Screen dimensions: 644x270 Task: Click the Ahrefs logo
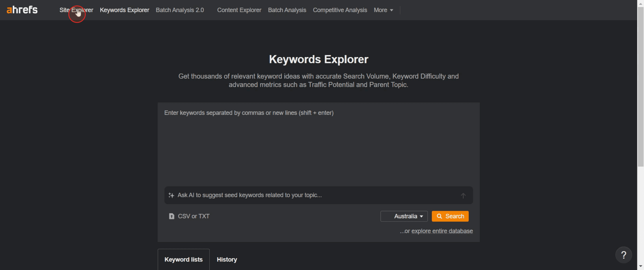click(x=22, y=10)
